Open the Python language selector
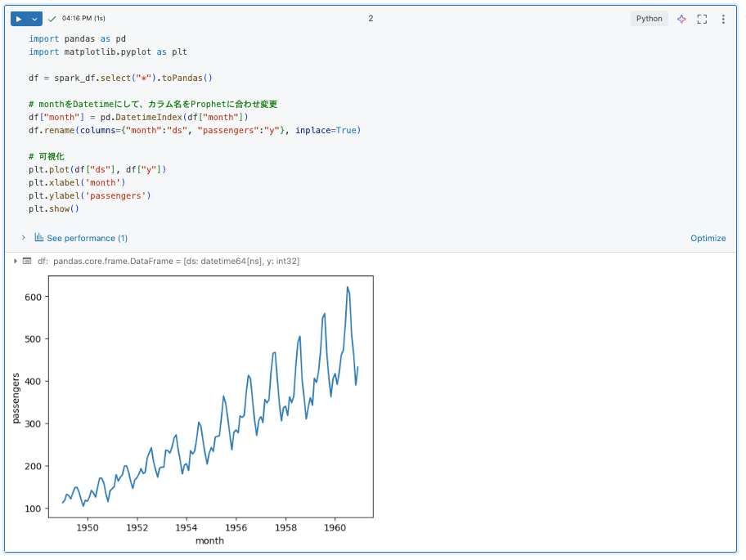 [x=649, y=19]
